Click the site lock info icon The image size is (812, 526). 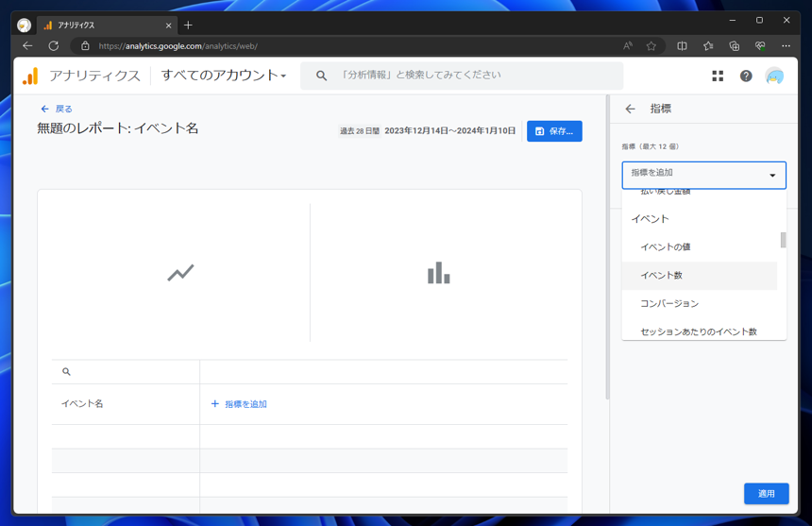click(x=85, y=46)
